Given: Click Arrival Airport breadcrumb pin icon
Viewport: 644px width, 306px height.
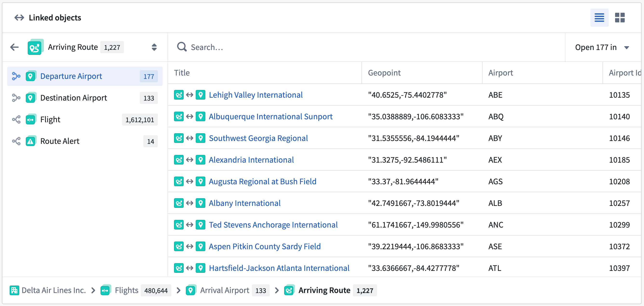Looking at the screenshot, I should (x=191, y=290).
